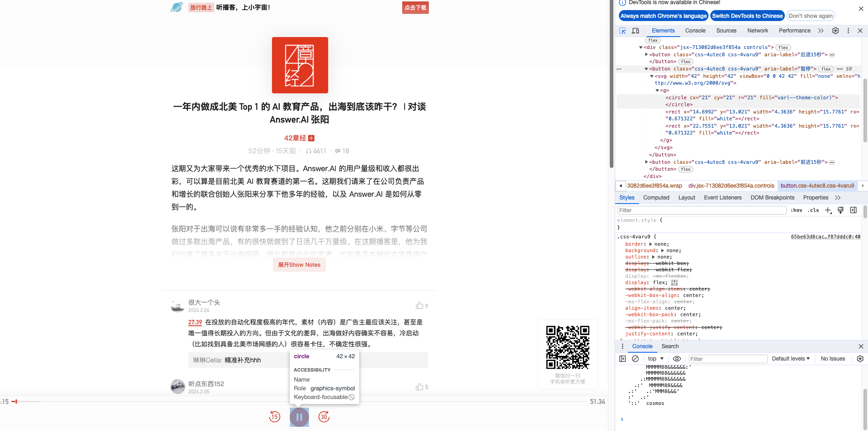The height and width of the screenshot is (431, 868).
Task: Click Switch DevTools to Chinese button
Action: (747, 16)
